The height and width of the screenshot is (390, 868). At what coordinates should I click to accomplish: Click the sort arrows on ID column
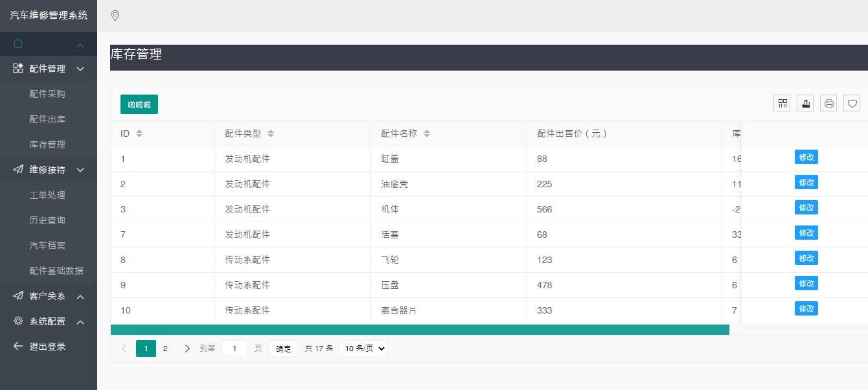(x=139, y=133)
